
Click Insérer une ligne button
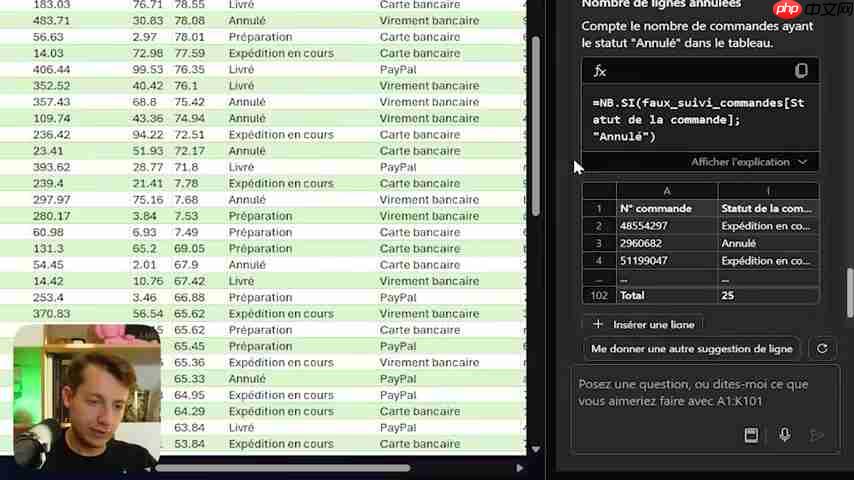click(x=643, y=324)
